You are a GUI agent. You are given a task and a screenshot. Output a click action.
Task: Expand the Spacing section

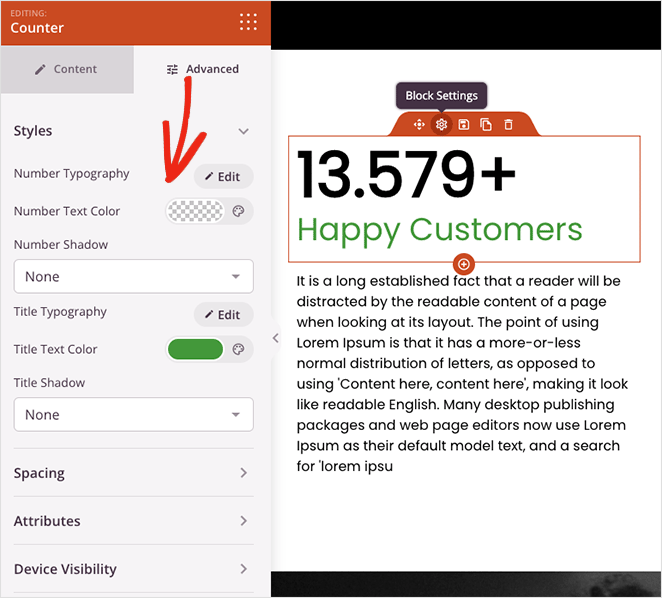pyautogui.click(x=133, y=473)
